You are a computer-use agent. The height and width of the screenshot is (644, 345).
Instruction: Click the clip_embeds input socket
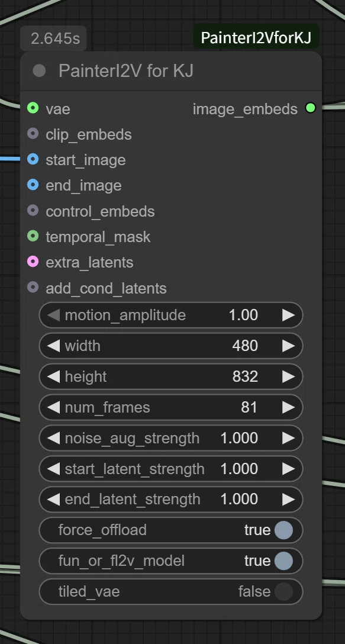click(33, 134)
